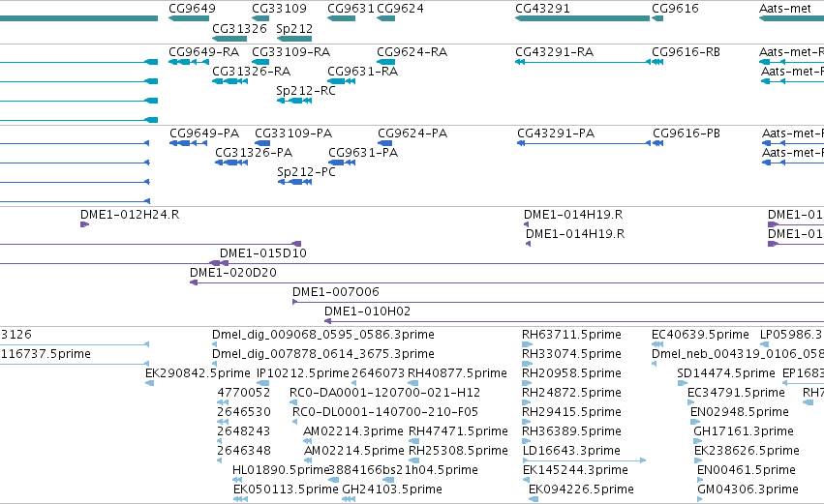Select the Sp212-RC transcript label
The width and height of the screenshot is (824, 504).
pos(306,91)
